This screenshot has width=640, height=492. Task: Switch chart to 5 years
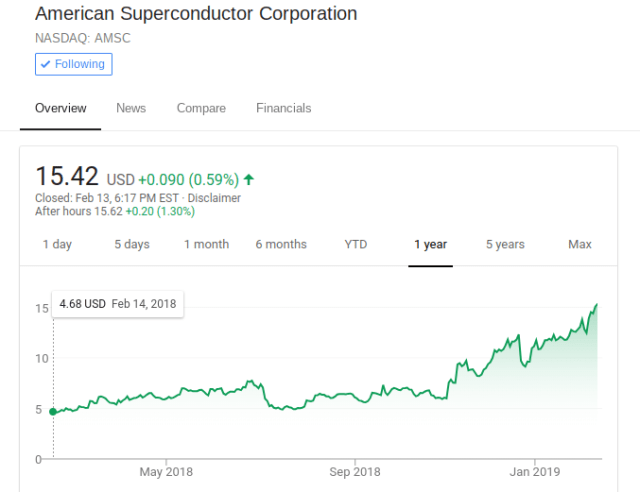[505, 244]
